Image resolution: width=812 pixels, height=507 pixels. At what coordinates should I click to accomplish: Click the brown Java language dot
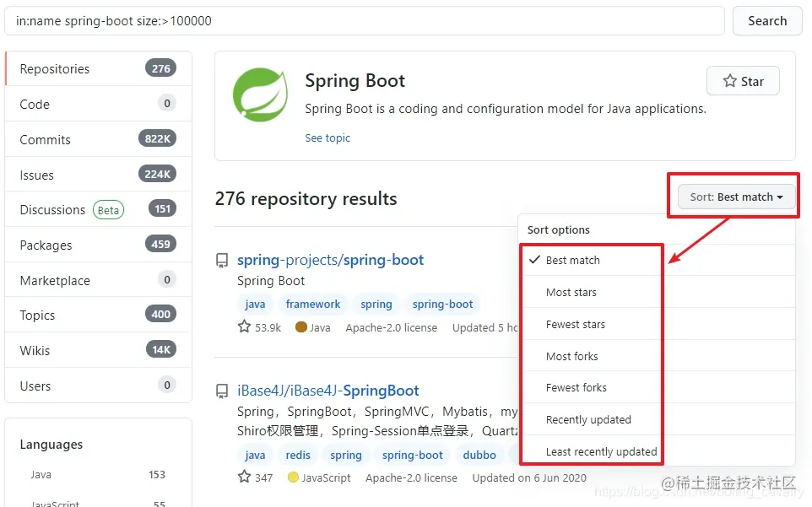(300, 327)
